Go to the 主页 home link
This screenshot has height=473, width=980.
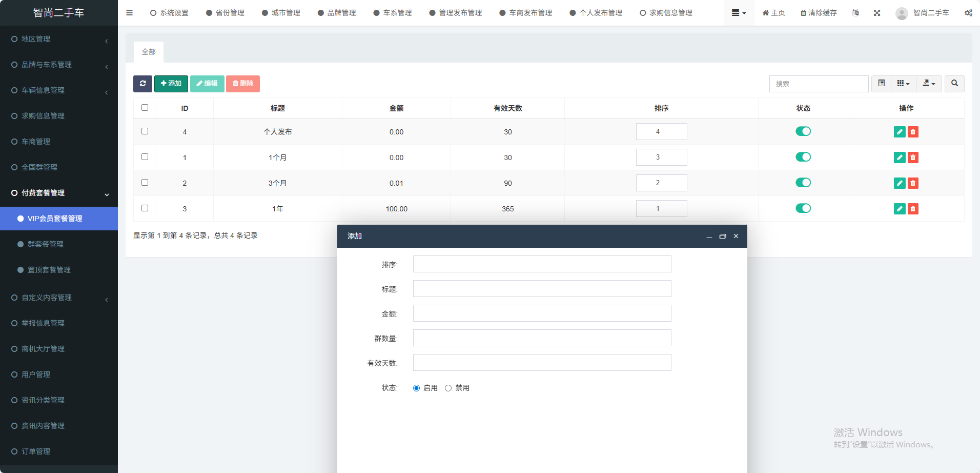coord(773,13)
